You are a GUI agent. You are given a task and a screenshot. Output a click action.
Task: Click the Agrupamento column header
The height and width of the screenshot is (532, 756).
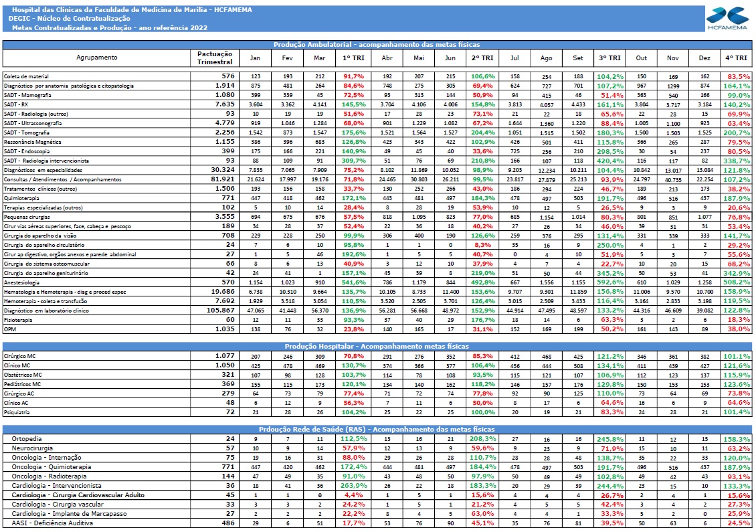pos(96,58)
